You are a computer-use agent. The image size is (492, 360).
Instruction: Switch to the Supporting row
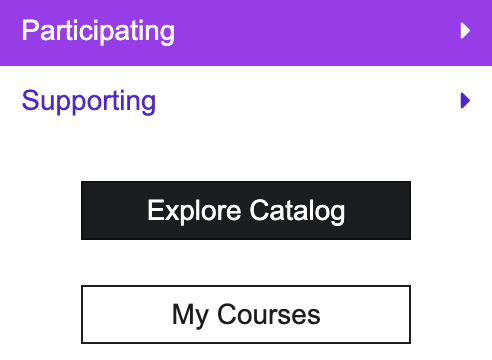click(246, 101)
